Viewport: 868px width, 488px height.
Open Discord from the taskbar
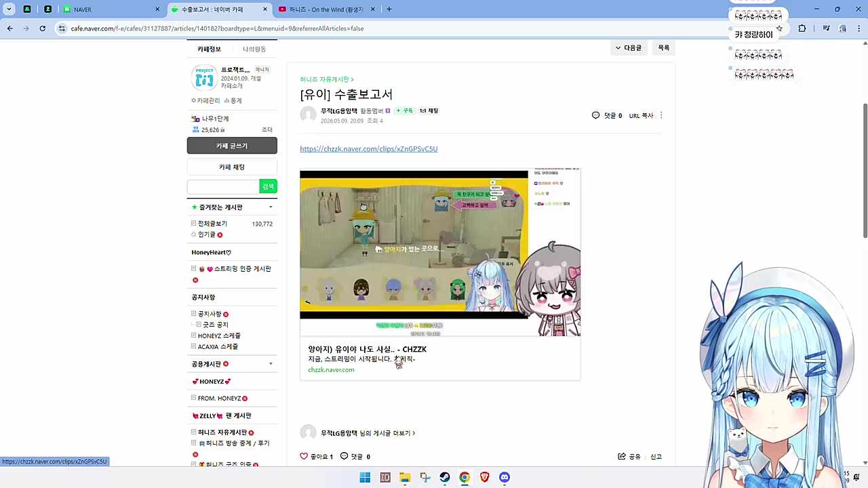(x=505, y=477)
